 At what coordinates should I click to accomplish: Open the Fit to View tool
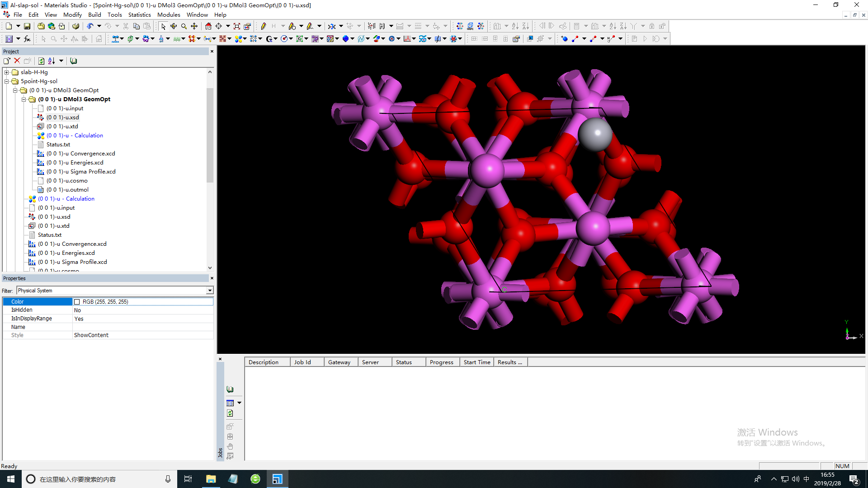pyautogui.click(x=236, y=26)
